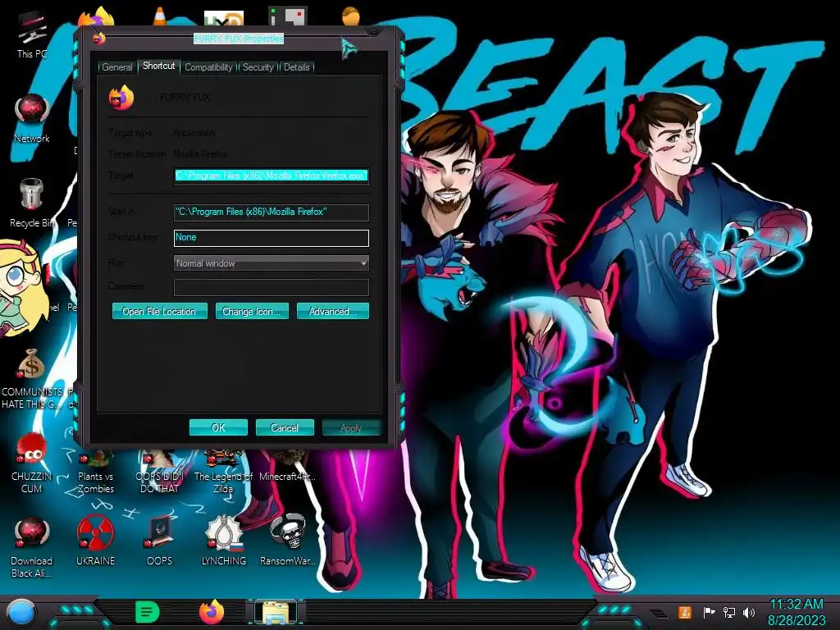
Task: Launch Firefox from the taskbar
Action: tap(212, 612)
